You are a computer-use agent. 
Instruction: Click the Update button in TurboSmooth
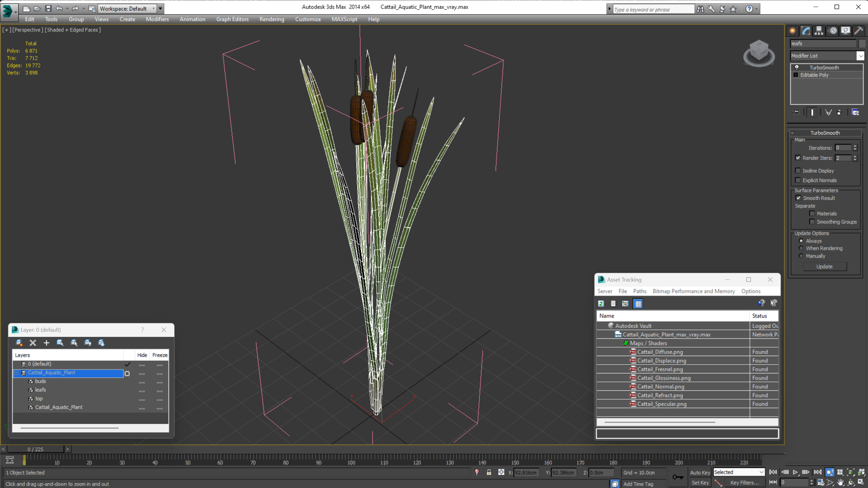(x=824, y=266)
